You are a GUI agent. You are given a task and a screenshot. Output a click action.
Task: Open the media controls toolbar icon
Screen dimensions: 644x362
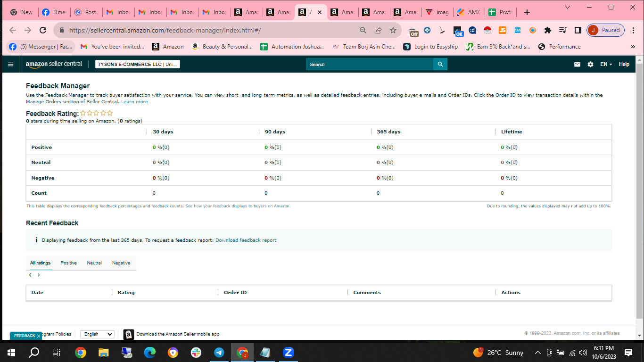tap(562, 30)
